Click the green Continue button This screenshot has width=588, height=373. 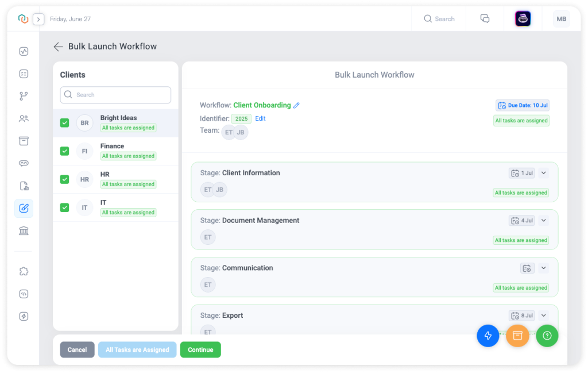click(200, 350)
